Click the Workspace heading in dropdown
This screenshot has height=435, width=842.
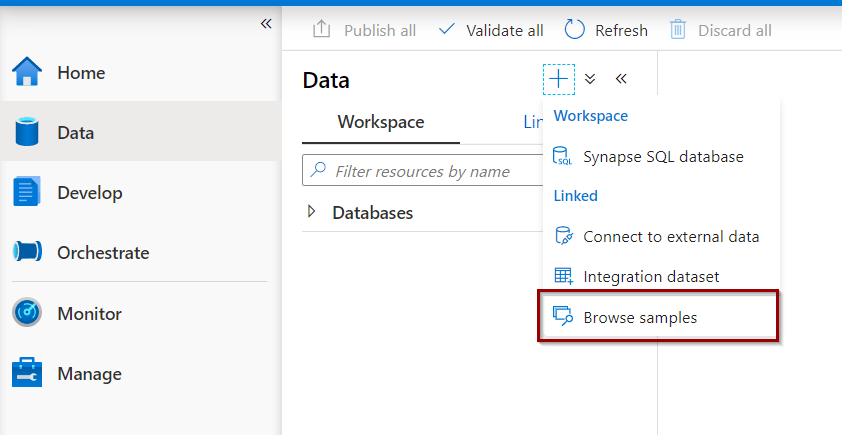coord(591,115)
